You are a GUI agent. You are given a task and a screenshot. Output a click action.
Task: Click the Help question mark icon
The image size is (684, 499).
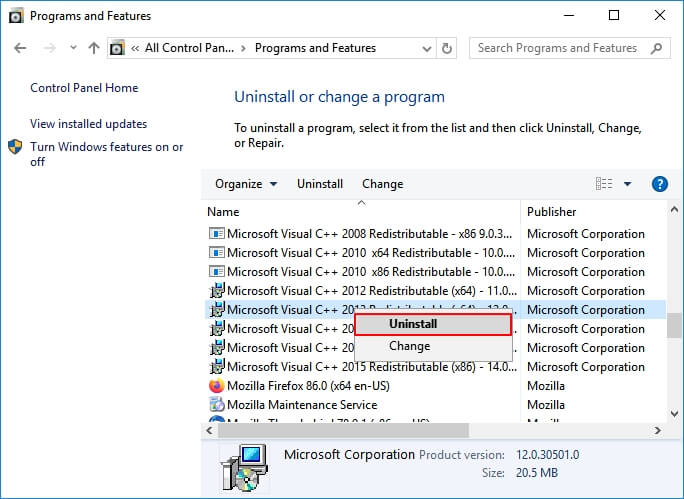coord(659,184)
